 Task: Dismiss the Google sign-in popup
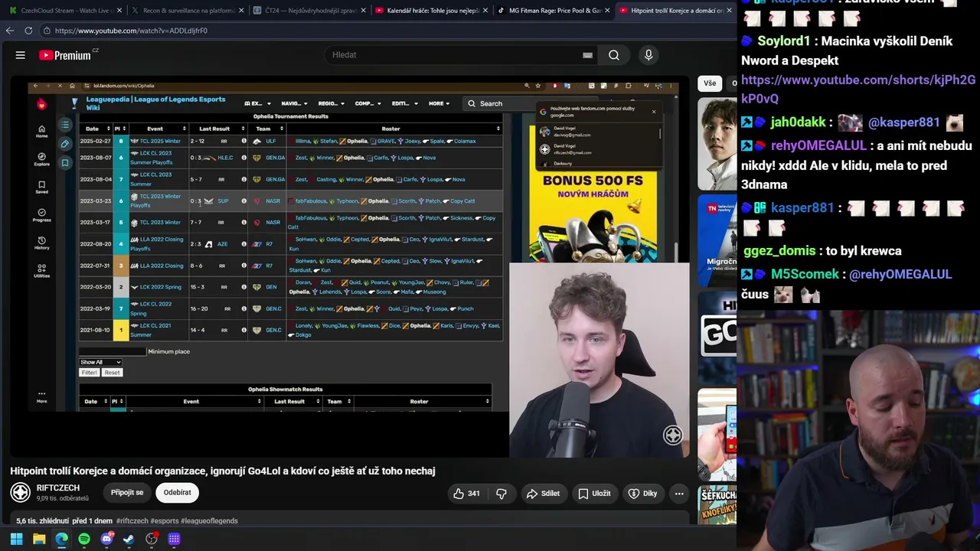[654, 112]
